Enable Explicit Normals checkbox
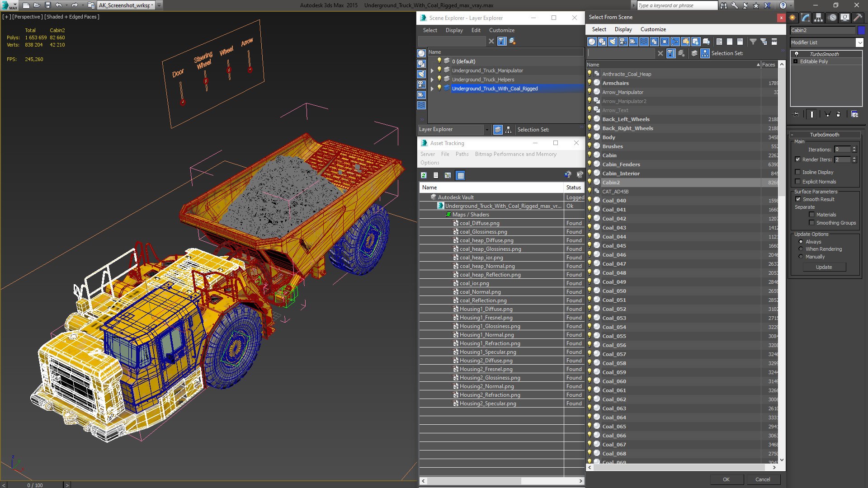This screenshot has width=868, height=488. coord(798,182)
